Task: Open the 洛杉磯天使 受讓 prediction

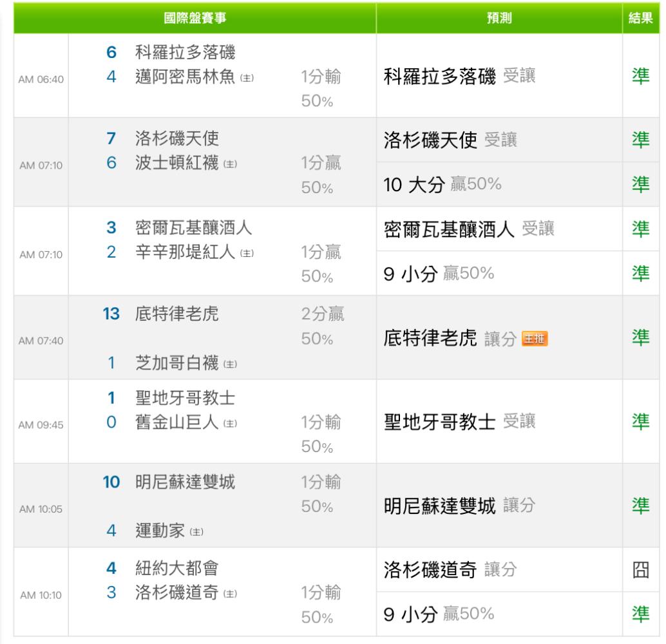Action: (450, 140)
